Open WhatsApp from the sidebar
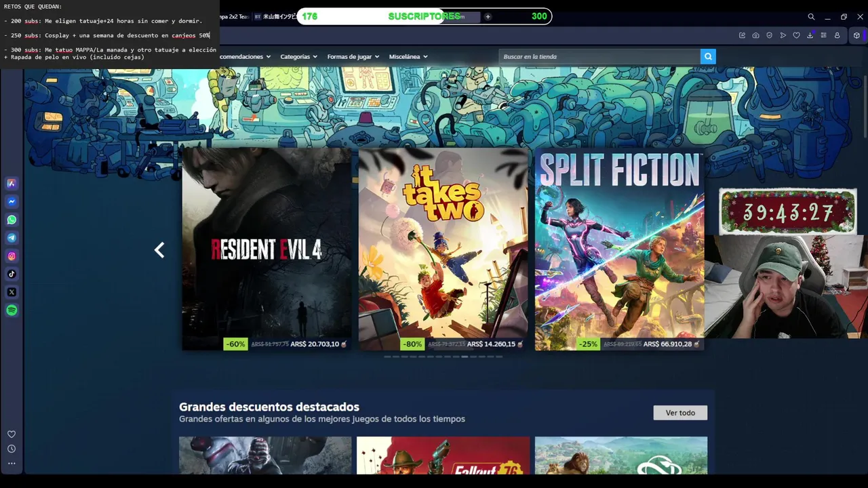The height and width of the screenshot is (488, 868). click(x=12, y=220)
